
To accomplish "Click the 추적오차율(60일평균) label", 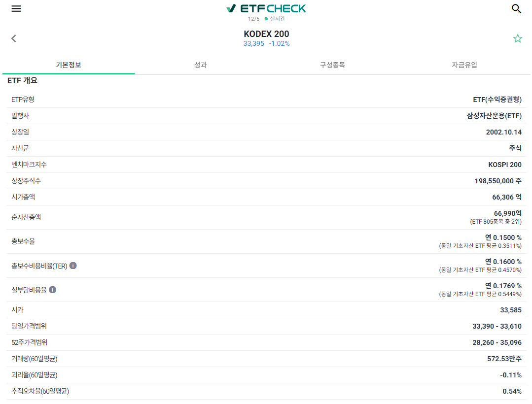I will point(40,392).
